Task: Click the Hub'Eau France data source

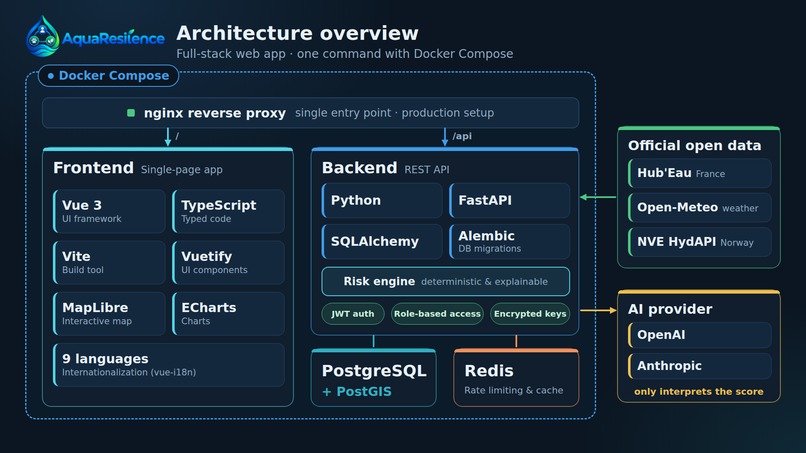Action: tap(700, 173)
